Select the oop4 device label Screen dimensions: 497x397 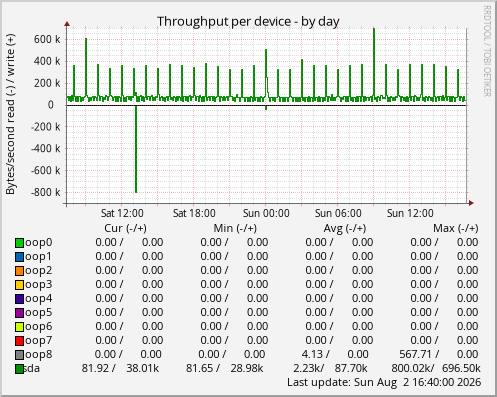[x=39, y=299]
